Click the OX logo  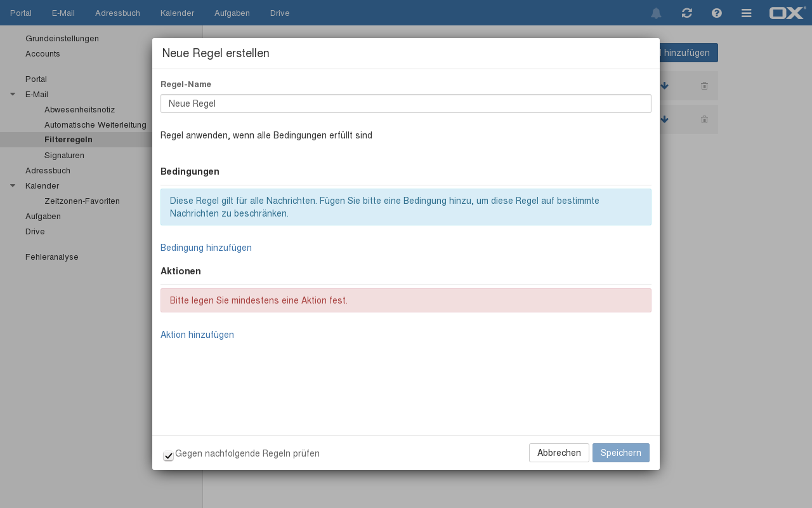pyautogui.click(x=787, y=13)
